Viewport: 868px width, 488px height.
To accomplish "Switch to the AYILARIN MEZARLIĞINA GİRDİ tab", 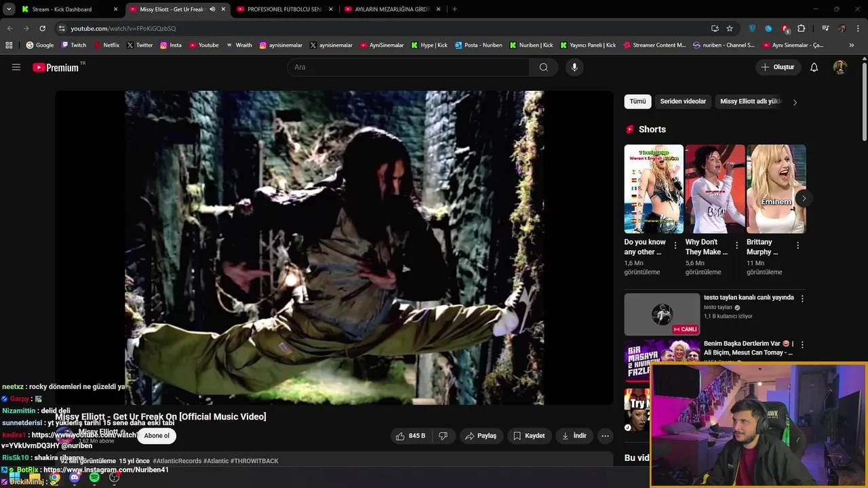I will pos(392,9).
